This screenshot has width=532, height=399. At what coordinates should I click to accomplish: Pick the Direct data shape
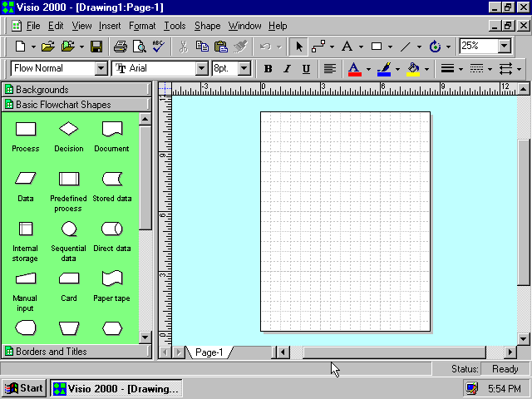coord(112,229)
